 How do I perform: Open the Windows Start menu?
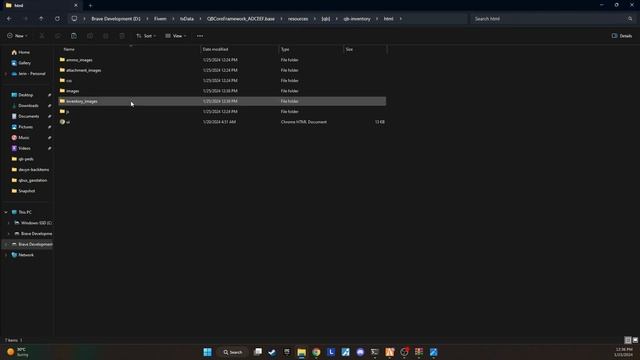pyautogui.click(x=207, y=352)
